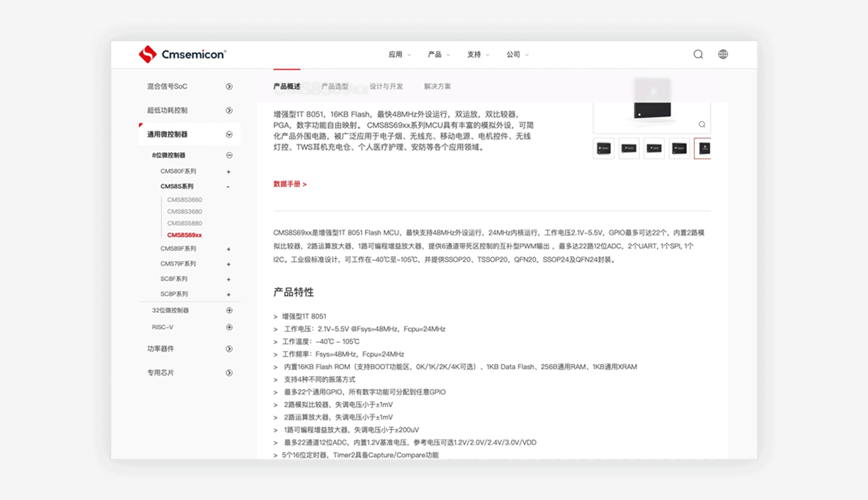The image size is (868, 500).
Task: Open the 通用微控制器 category label
Action: (x=167, y=134)
